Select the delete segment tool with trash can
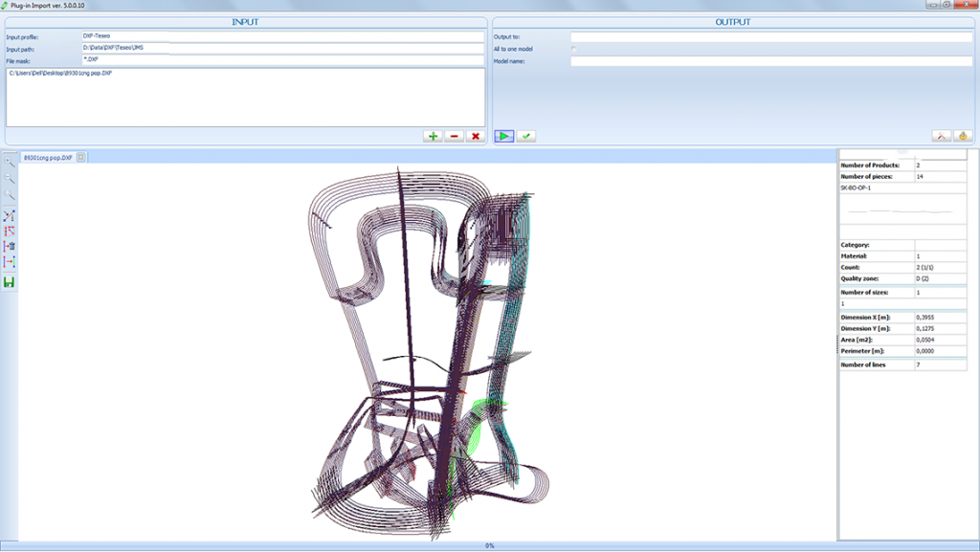The width and height of the screenshot is (980, 552). click(10, 246)
